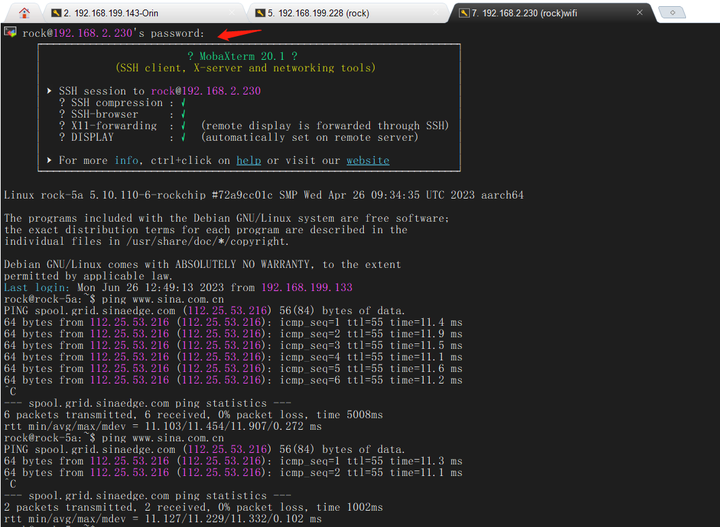
Task: Click the 2 packets transmitted statistics line
Action: coord(193,507)
